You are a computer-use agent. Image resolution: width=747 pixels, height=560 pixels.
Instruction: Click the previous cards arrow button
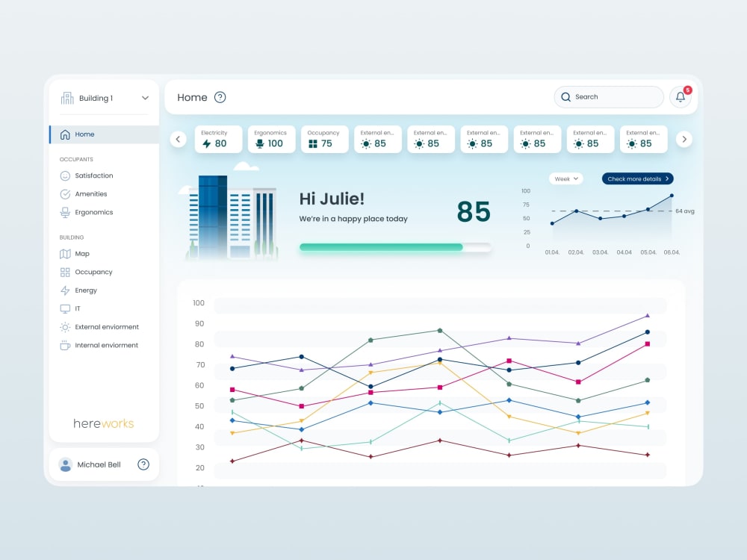click(x=179, y=139)
